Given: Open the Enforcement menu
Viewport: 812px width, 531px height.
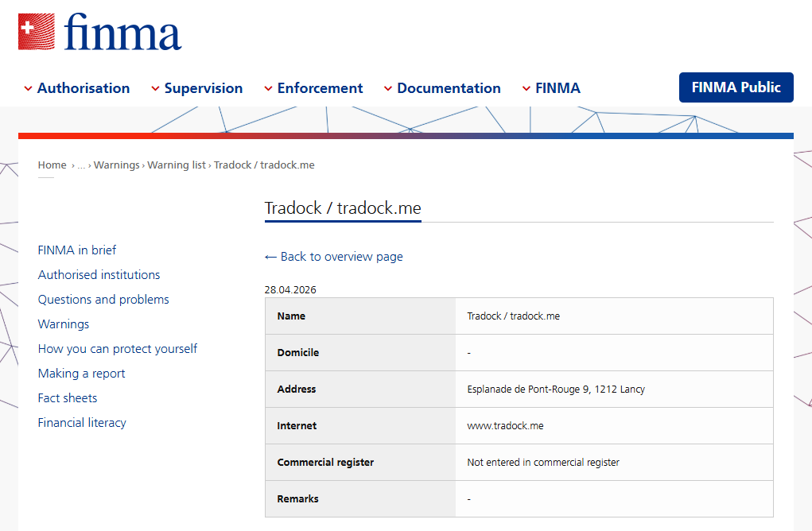Looking at the screenshot, I should coord(320,88).
